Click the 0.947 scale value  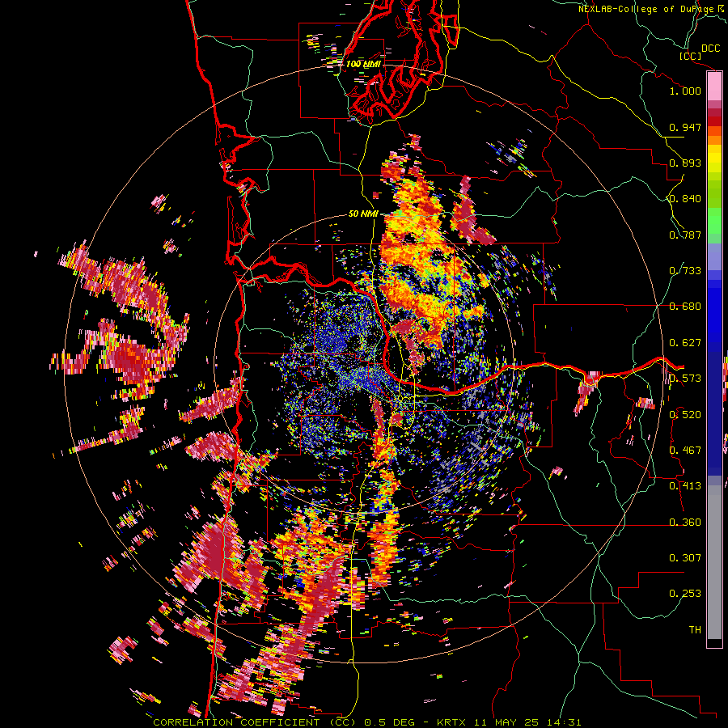coord(685,127)
